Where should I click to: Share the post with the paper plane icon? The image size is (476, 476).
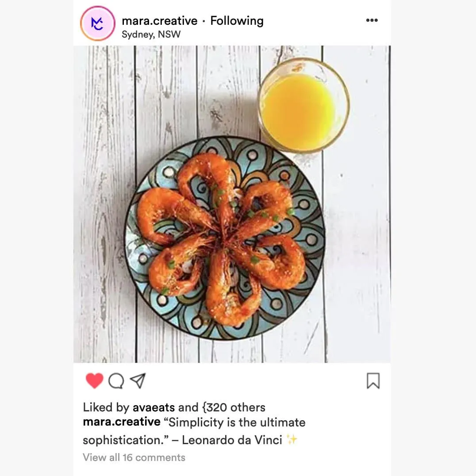(x=138, y=380)
